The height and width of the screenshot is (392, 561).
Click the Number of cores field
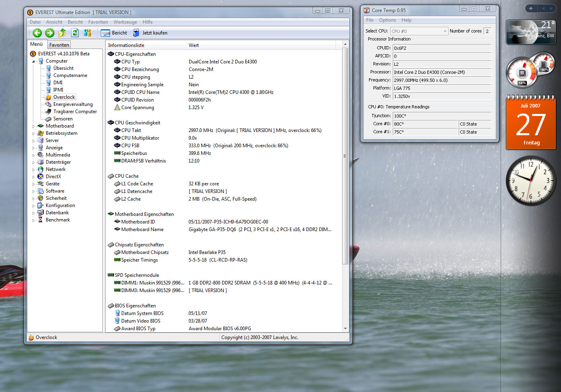coord(488,31)
